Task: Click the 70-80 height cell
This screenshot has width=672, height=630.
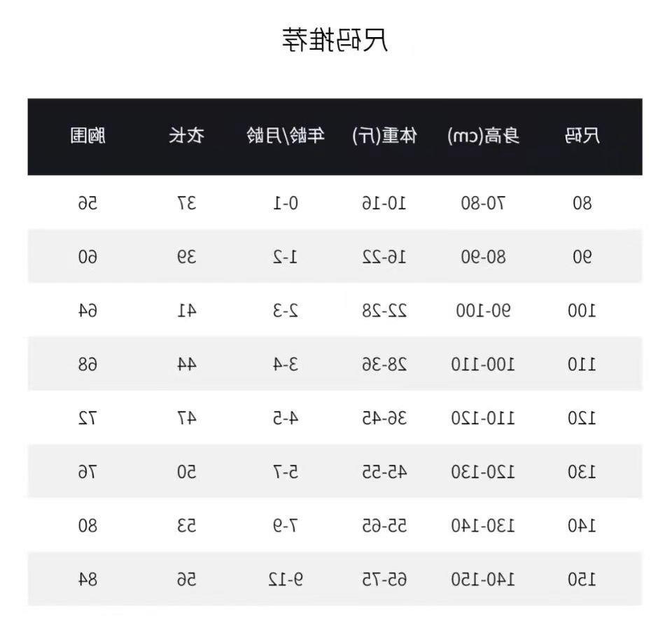Action: [x=484, y=203]
